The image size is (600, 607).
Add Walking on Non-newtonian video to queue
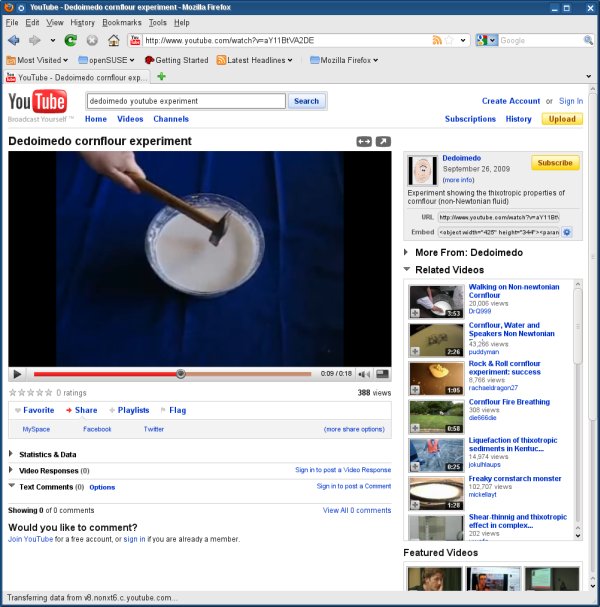[415, 313]
